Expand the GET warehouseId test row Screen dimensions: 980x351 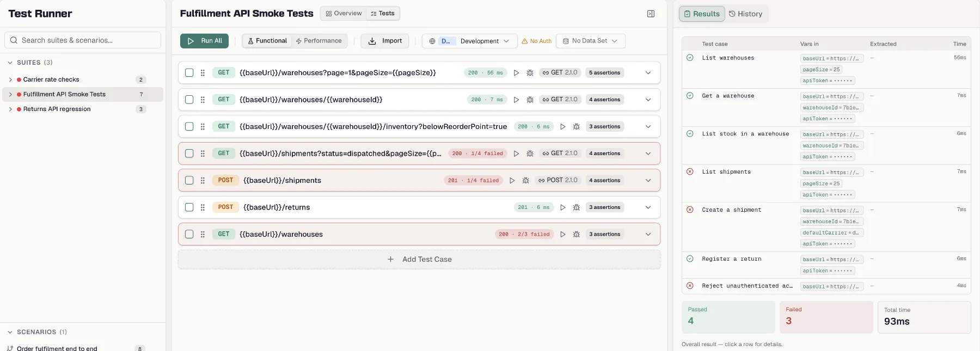click(648, 100)
